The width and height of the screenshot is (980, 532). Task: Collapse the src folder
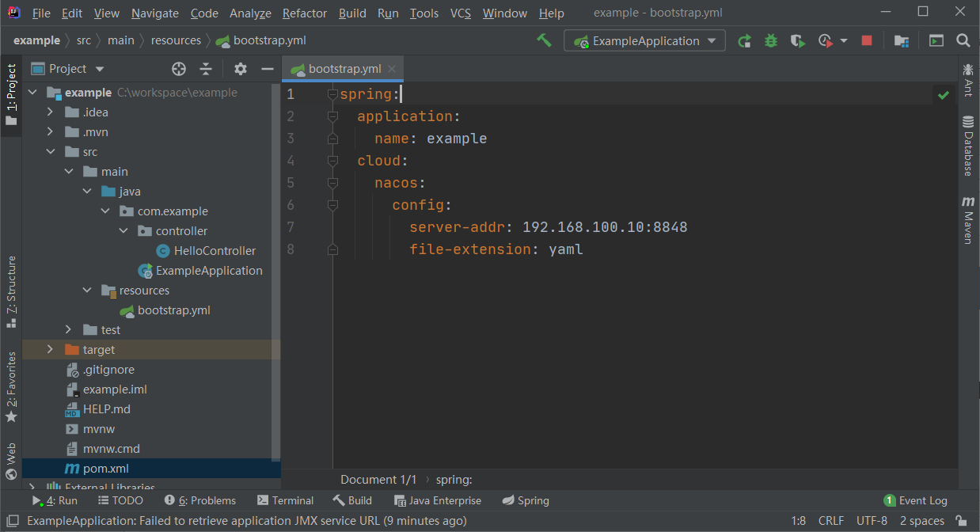point(50,152)
